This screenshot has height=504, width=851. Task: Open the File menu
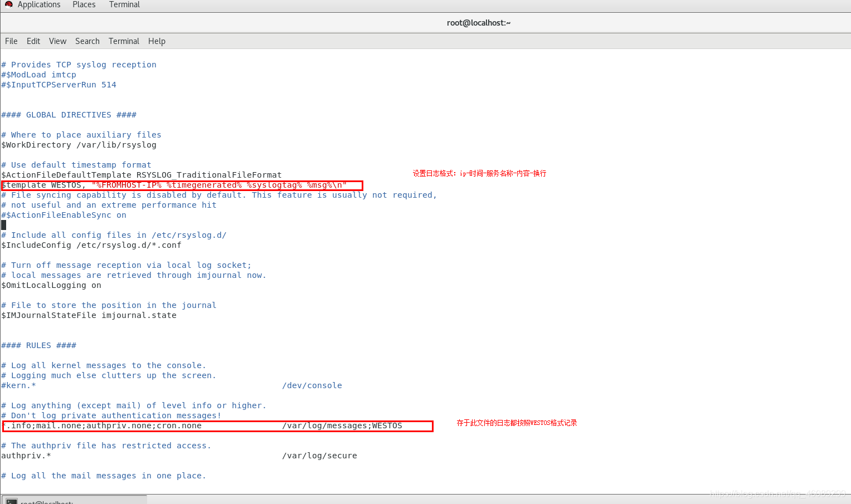point(11,41)
